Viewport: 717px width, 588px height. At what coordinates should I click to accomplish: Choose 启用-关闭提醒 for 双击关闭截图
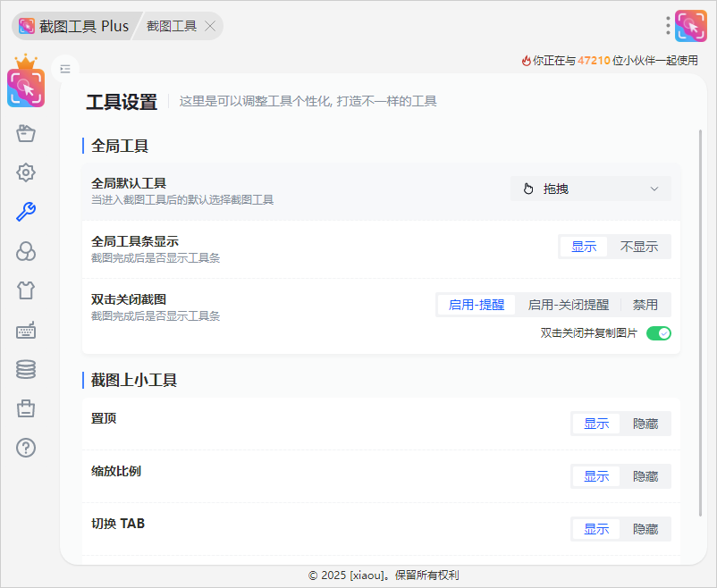coord(569,305)
